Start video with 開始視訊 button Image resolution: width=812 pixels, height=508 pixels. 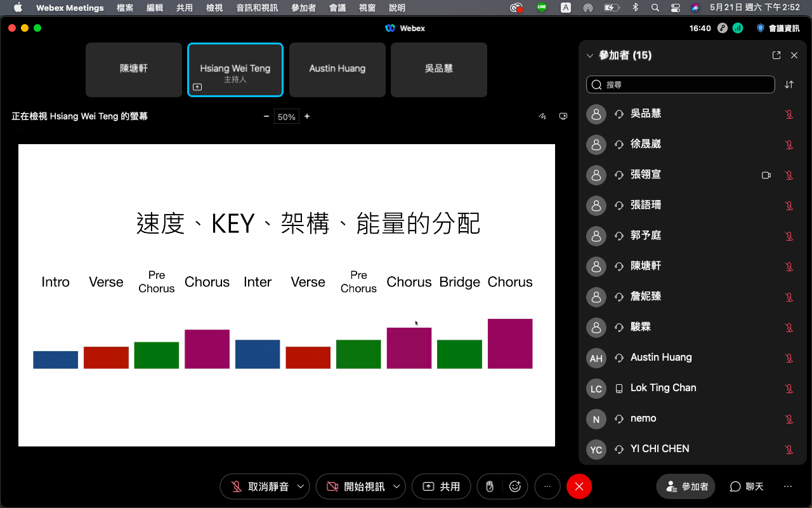click(x=356, y=486)
